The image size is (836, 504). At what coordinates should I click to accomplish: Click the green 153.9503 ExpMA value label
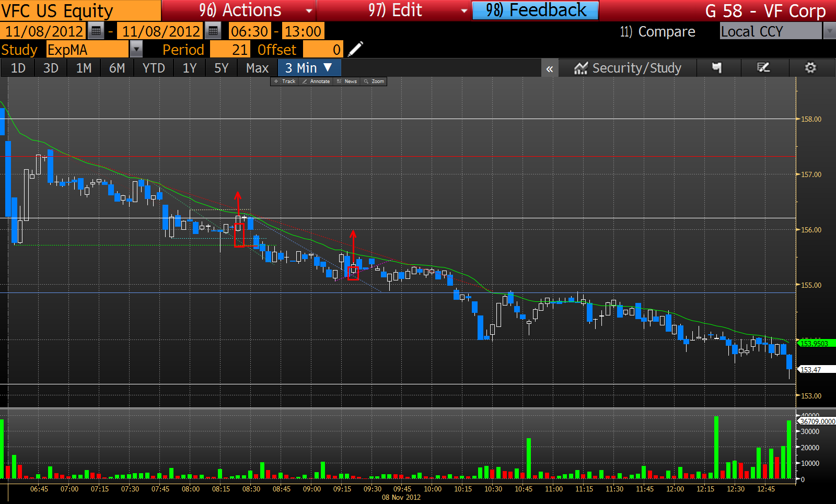[x=817, y=344]
